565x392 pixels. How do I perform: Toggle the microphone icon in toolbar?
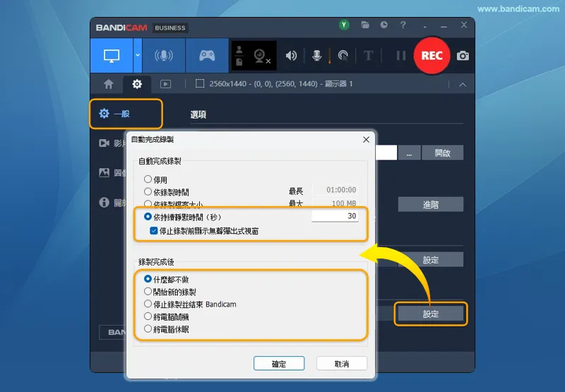316,56
